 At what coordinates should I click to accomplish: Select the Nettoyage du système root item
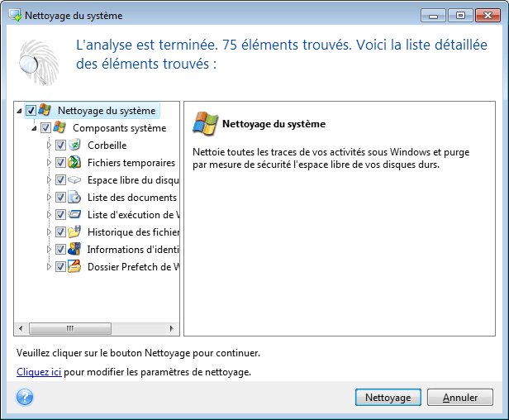(107, 110)
